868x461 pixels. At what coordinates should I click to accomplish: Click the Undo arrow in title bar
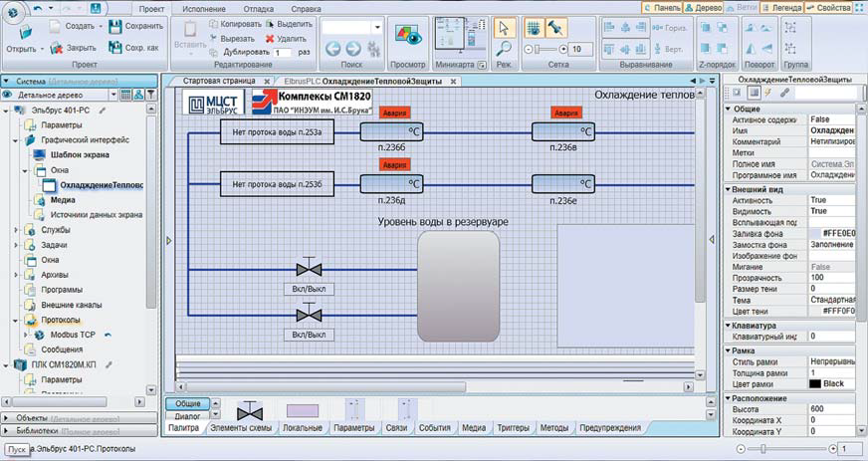[x=38, y=8]
